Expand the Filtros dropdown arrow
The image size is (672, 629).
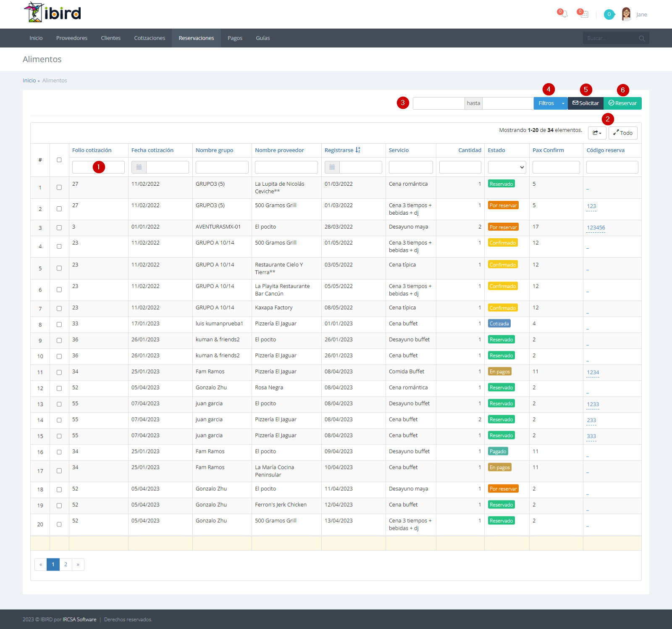tap(563, 103)
